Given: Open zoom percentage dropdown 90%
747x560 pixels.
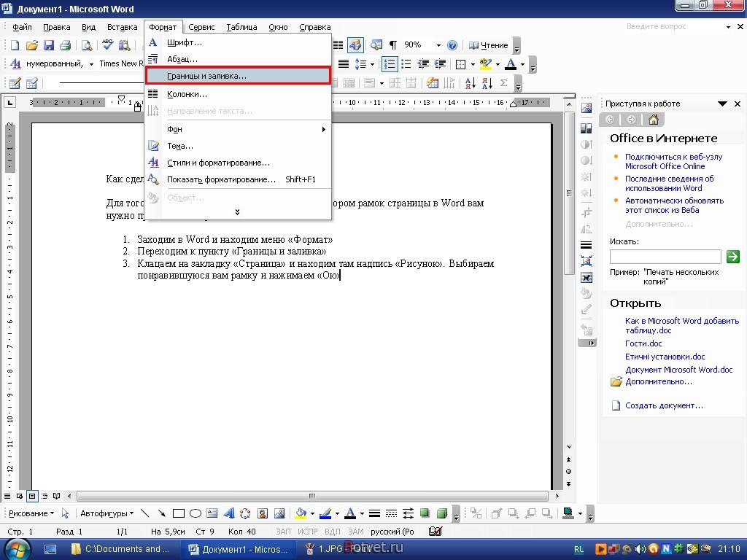Looking at the screenshot, I should coord(438,45).
